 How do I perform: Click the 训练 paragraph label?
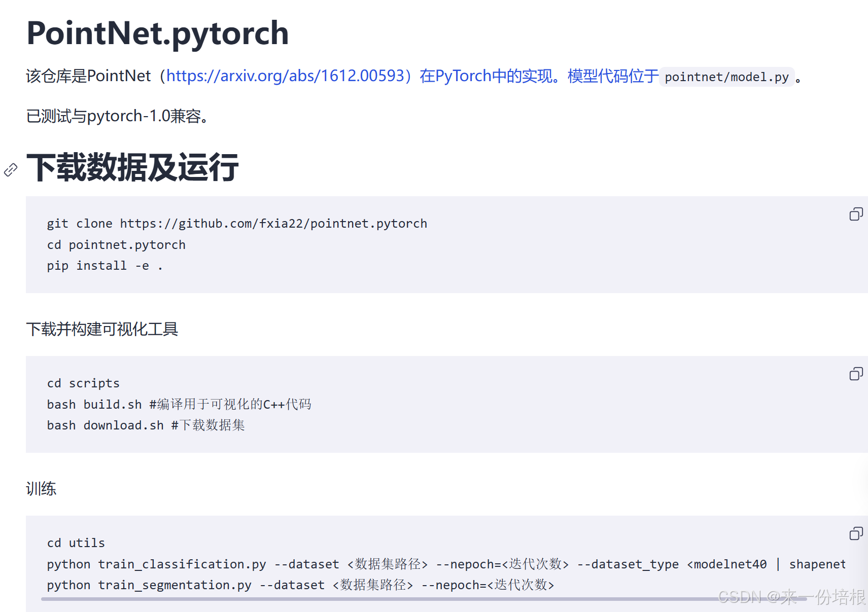(41, 489)
